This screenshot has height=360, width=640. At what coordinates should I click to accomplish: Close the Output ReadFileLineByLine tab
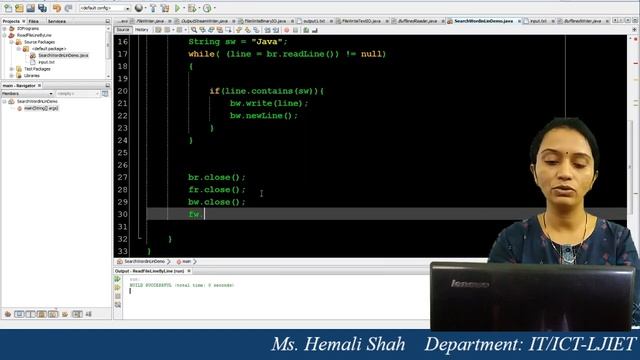(189, 271)
